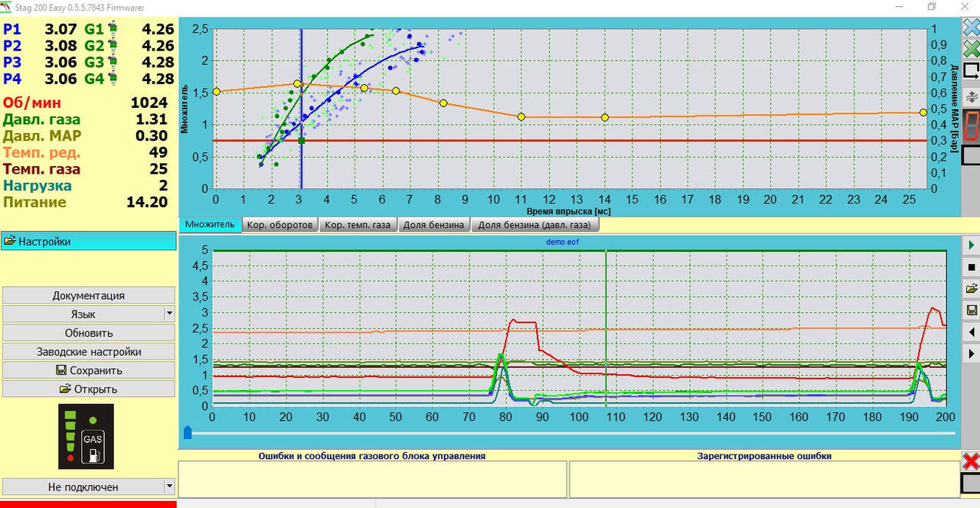Click the Темп. газа value 25

coord(158,169)
